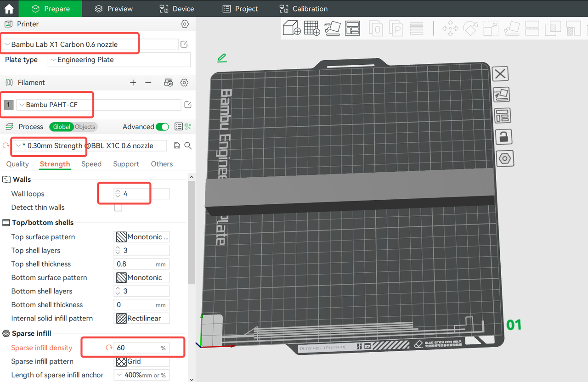Open the Speed settings tab
This screenshot has width=588, height=382.
(91, 164)
